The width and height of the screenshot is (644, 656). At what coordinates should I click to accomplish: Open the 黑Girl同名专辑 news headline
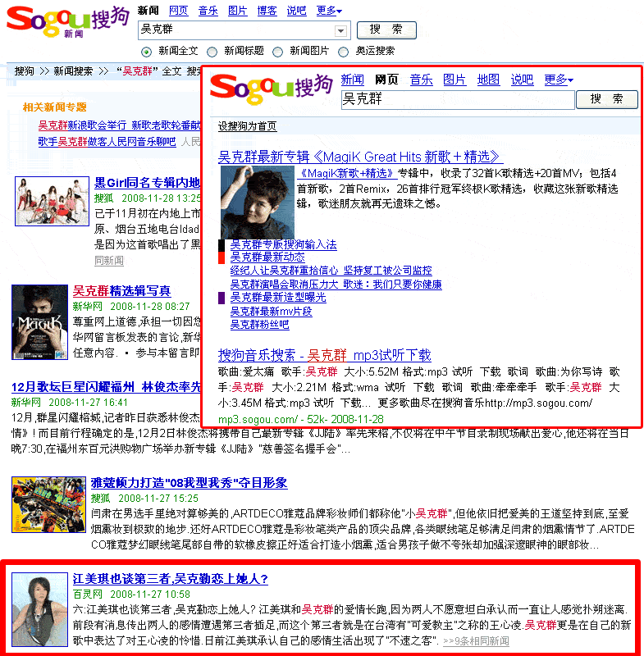(x=148, y=183)
